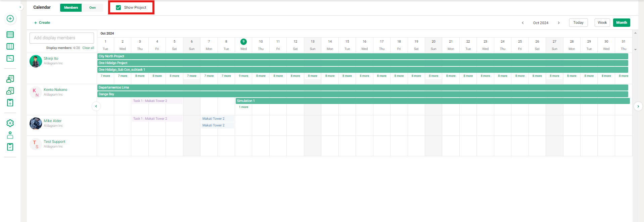
Task: Uncheck the Show Project checkbox
Action: tap(119, 7)
